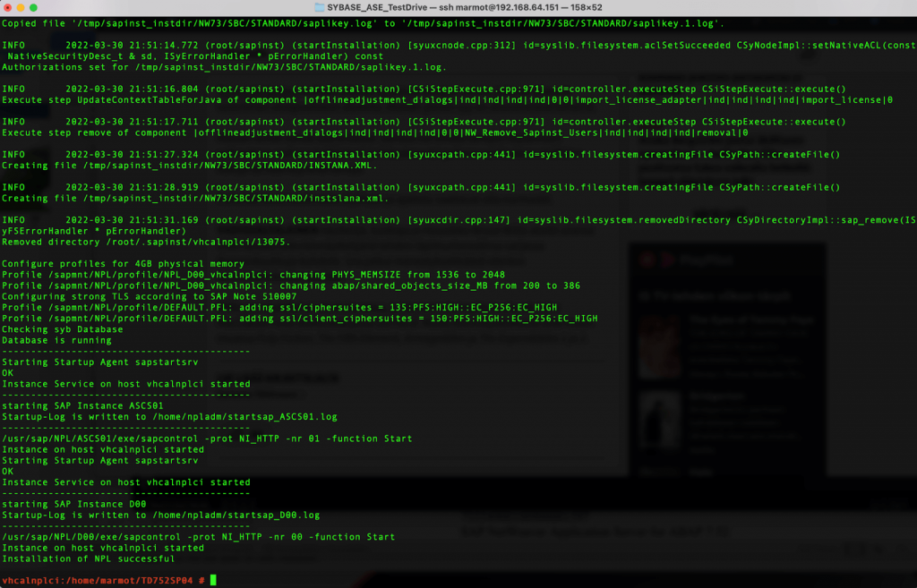Viewport: 917px width, 588px height.
Task: Click the folder proxy icon in title bar
Action: click(x=320, y=7)
